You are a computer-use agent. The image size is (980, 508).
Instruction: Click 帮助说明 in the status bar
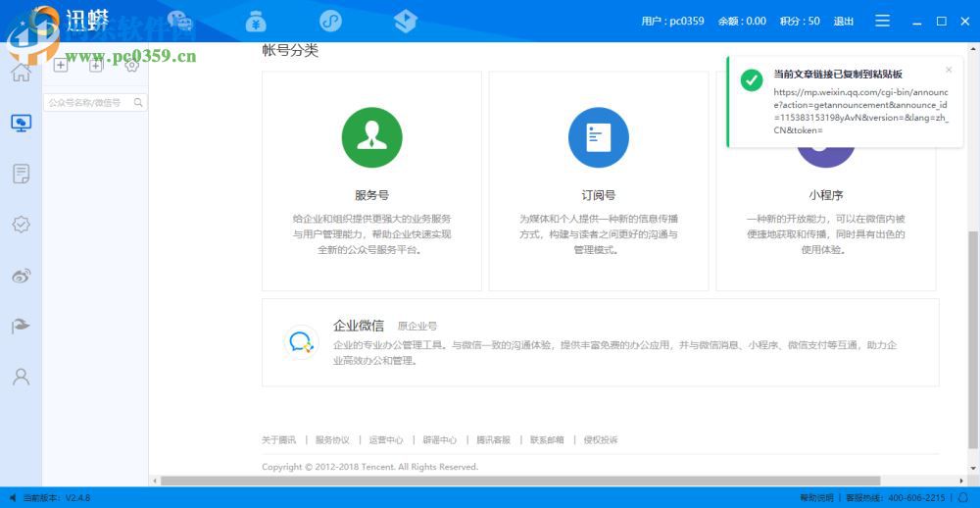point(816,498)
